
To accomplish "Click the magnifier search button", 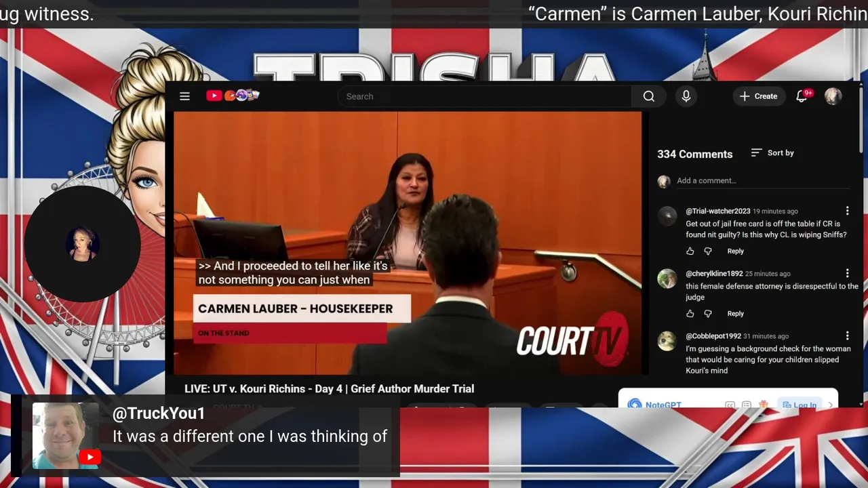I will [x=649, y=96].
